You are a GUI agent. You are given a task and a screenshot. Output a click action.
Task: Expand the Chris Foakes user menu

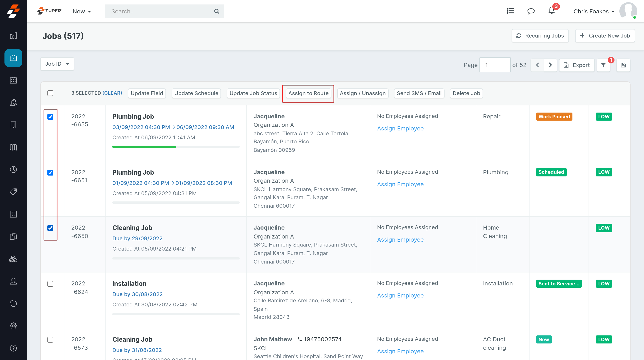[x=594, y=11]
